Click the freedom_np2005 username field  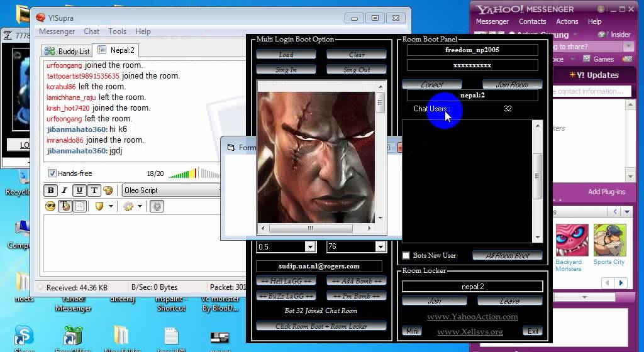point(472,50)
